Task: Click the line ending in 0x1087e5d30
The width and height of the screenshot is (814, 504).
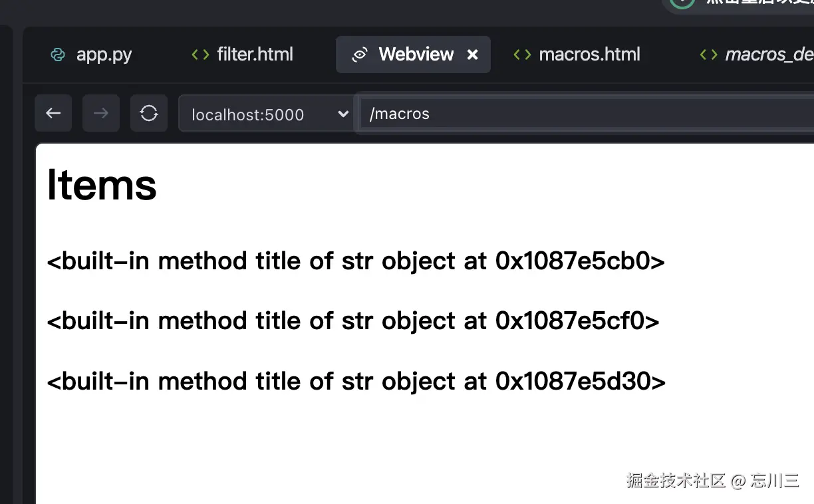Action: (x=356, y=381)
